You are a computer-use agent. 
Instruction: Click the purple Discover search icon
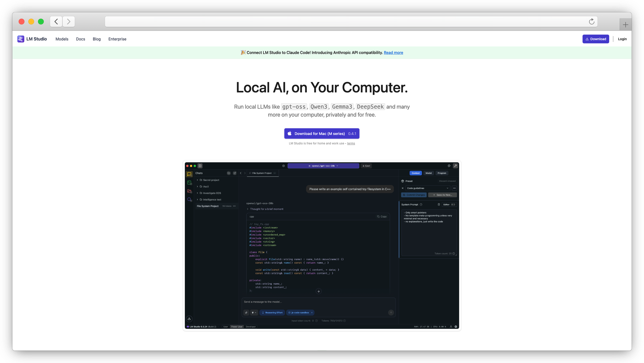189,200
